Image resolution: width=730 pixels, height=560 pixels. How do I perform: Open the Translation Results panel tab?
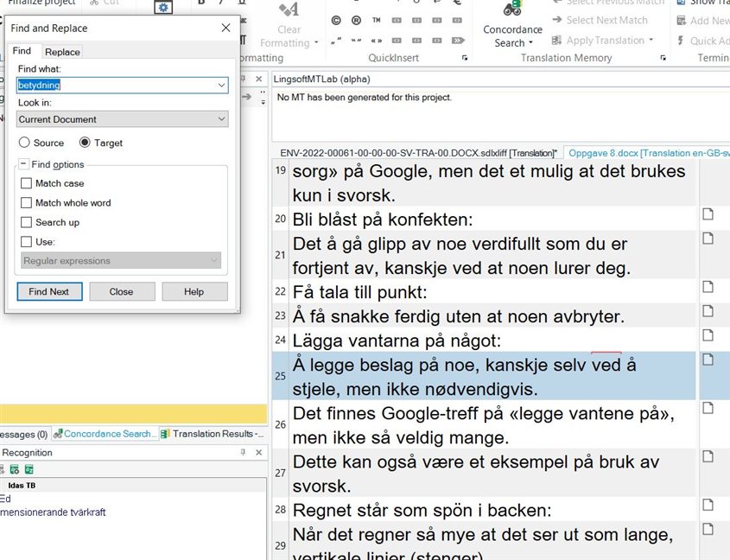coord(213,434)
